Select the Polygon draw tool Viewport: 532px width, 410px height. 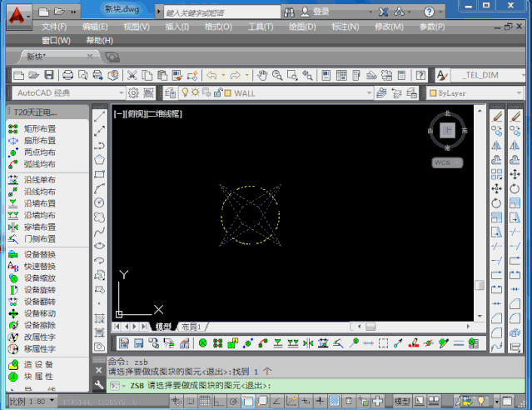click(99, 160)
